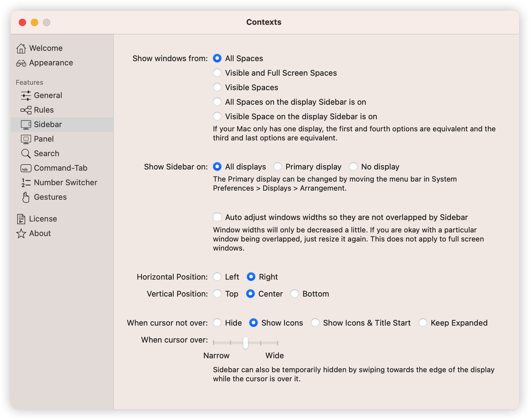Click the glasses icon beside Appearance
530x420 pixels.
tap(21, 63)
